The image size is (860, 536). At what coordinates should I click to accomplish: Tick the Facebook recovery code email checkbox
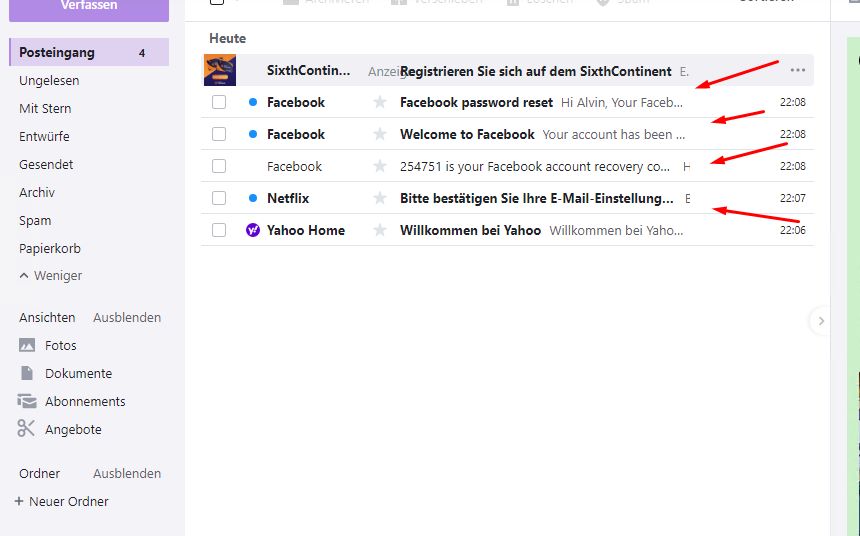pyautogui.click(x=219, y=166)
